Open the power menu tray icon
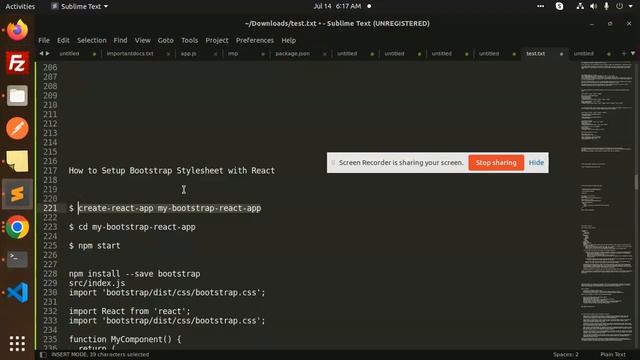The width and height of the screenshot is (640, 360). pos(620,6)
